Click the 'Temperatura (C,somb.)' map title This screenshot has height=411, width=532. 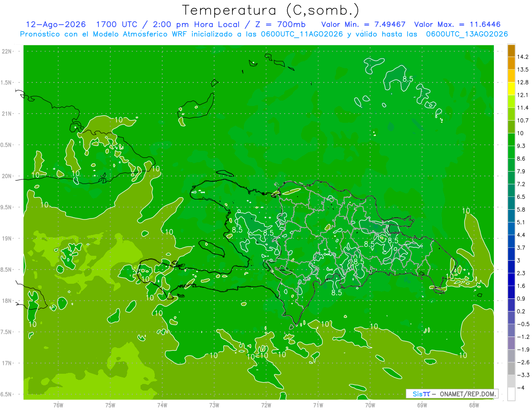[270, 10]
